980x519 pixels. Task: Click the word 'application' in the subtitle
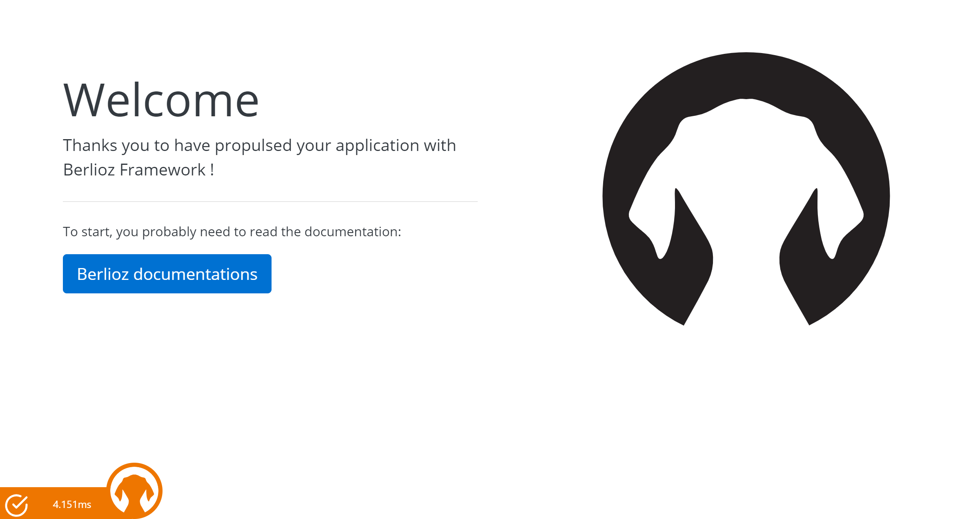click(377, 146)
